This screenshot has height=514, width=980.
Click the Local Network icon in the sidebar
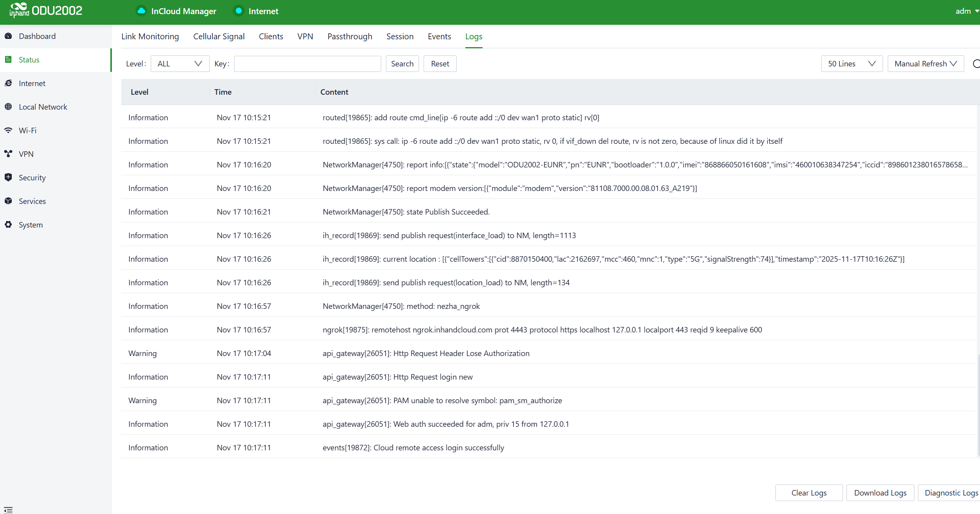[8, 107]
